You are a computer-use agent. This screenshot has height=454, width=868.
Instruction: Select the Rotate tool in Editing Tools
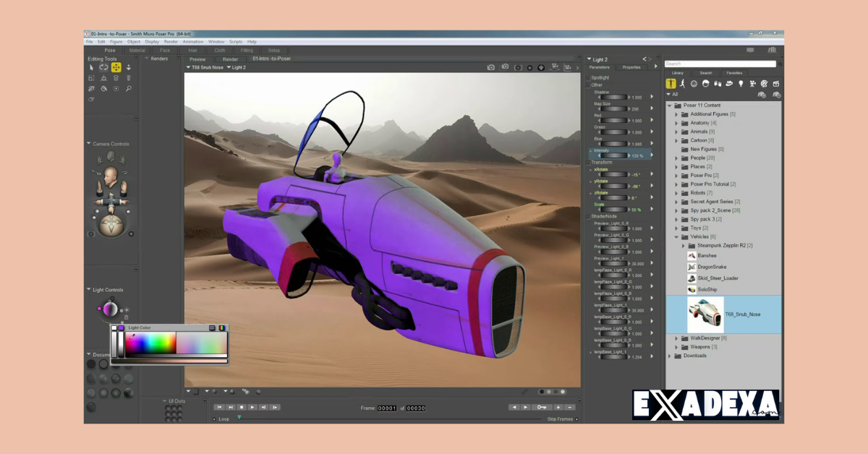tap(104, 67)
